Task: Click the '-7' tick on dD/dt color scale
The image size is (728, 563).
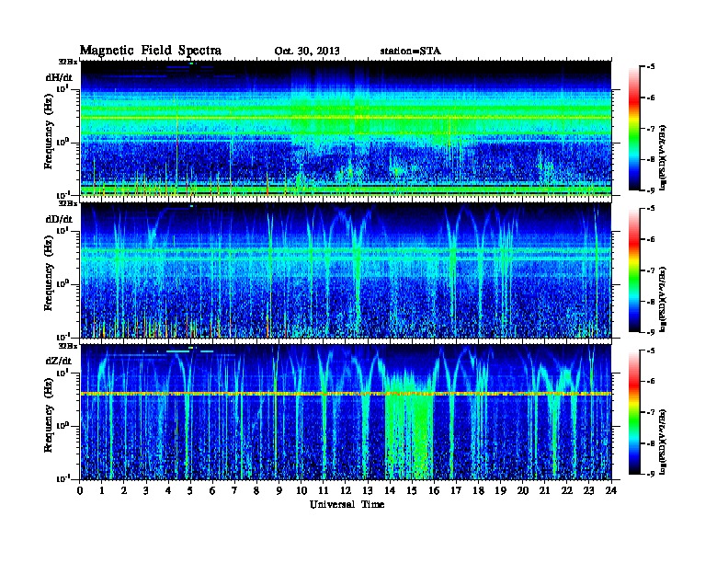Action: pos(651,270)
